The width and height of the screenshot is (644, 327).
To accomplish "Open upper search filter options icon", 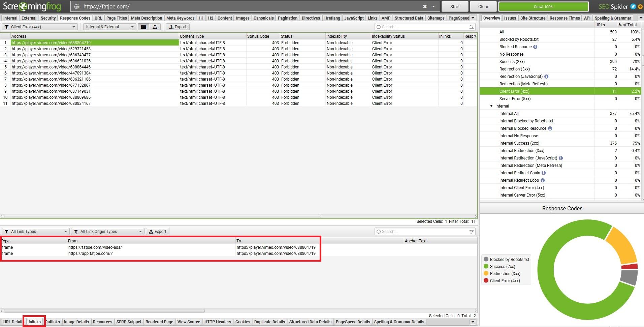I will pos(472,27).
